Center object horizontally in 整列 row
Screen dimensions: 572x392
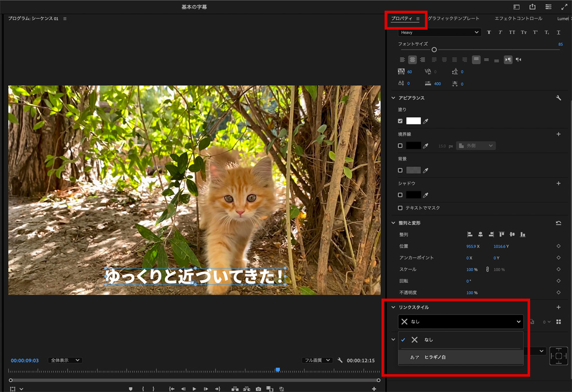[481, 234]
